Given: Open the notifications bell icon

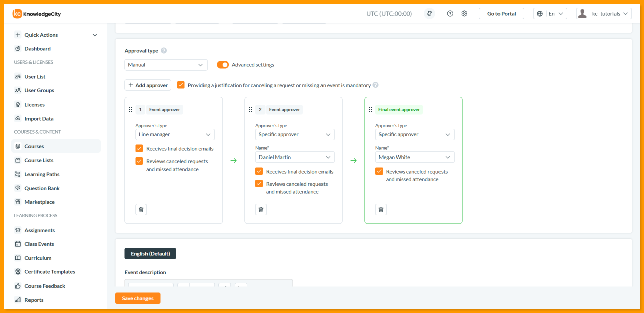Looking at the screenshot, I should point(429,14).
